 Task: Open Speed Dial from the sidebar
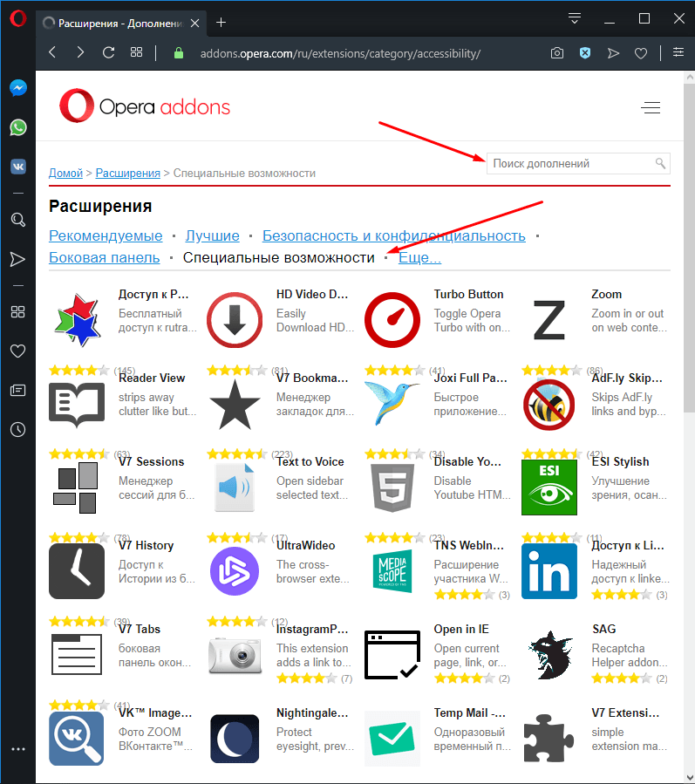click(x=18, y=312)
